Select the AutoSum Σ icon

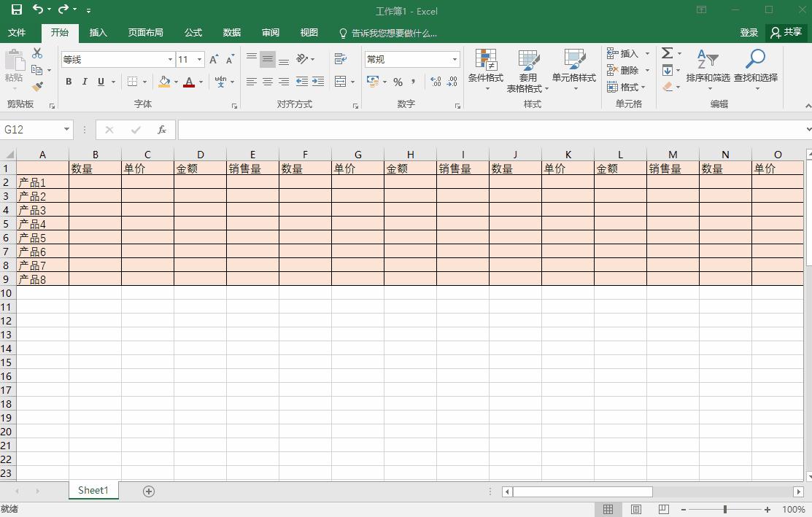point(667,53)
